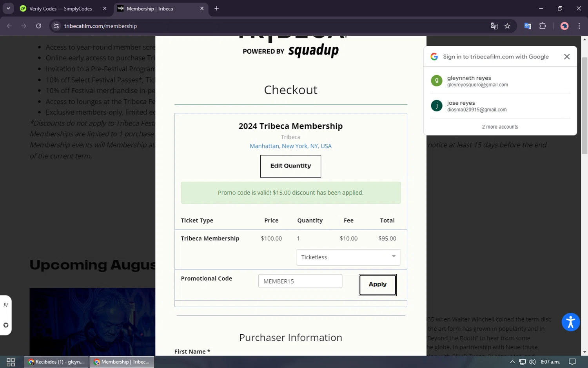Image resolution: width=588 pixels, height=368 pixels.
Task: Open the tab search dropdown arrow
Action: coord(8,8)
